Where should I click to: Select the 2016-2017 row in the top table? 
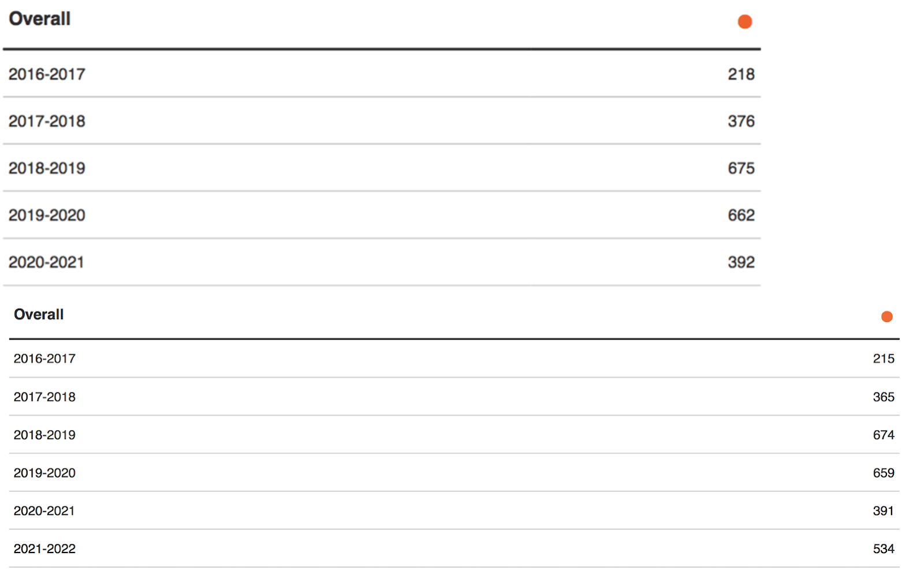pos(382,73)
